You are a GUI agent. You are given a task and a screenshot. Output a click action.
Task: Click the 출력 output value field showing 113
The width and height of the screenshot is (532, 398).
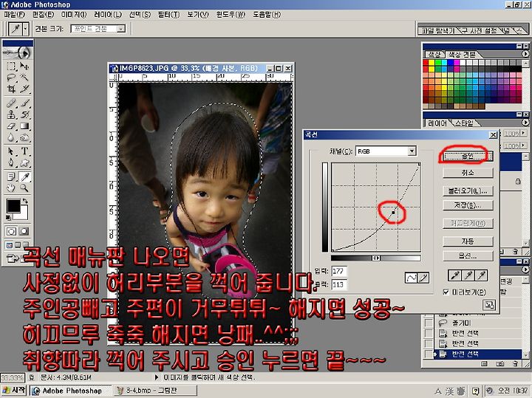click(x=339, y=284)
